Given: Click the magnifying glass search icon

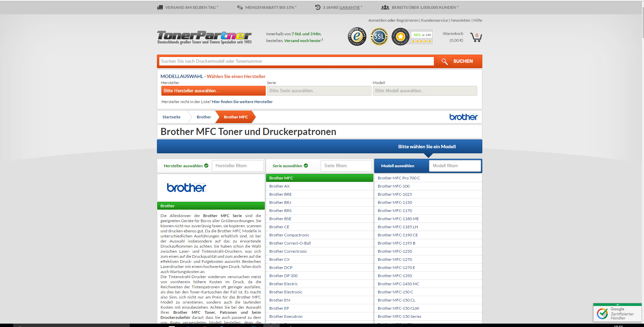Looking at the screenshot, I should coord(445,61).
